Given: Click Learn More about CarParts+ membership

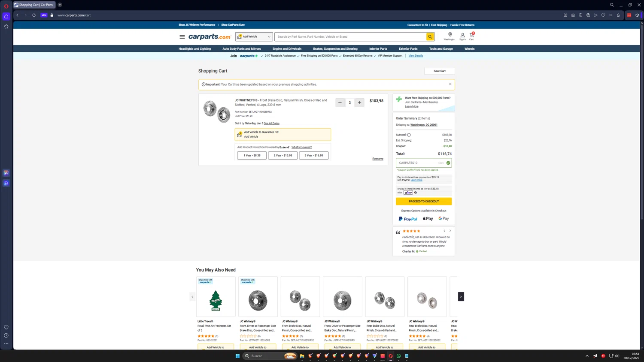Looking at the screenshot, I should [411, 107].
